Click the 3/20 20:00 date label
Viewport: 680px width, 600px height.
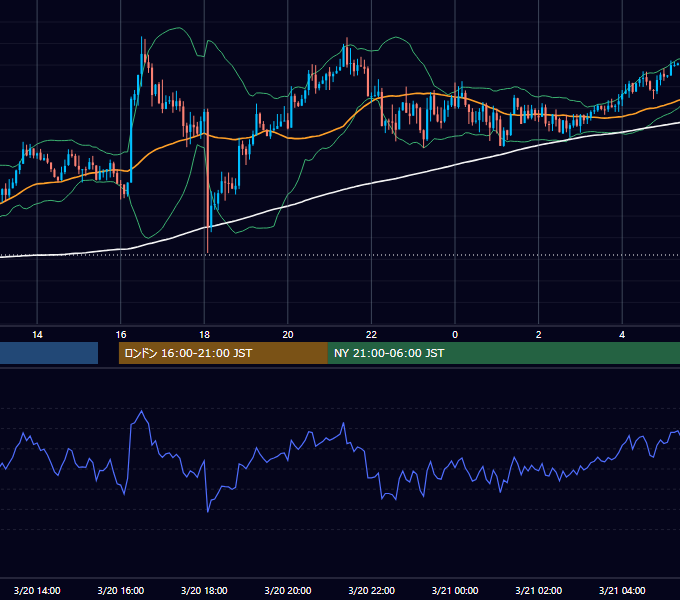288,590
